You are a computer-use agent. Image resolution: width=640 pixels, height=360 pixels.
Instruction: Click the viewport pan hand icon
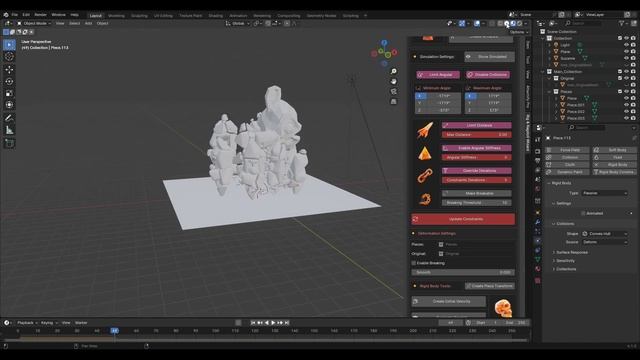point(393,81)
